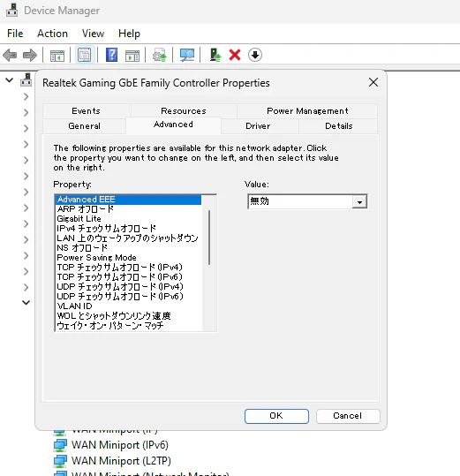Click Scan for hardware changes icon
Screen dimensions: 460x476
click(187, 56)
